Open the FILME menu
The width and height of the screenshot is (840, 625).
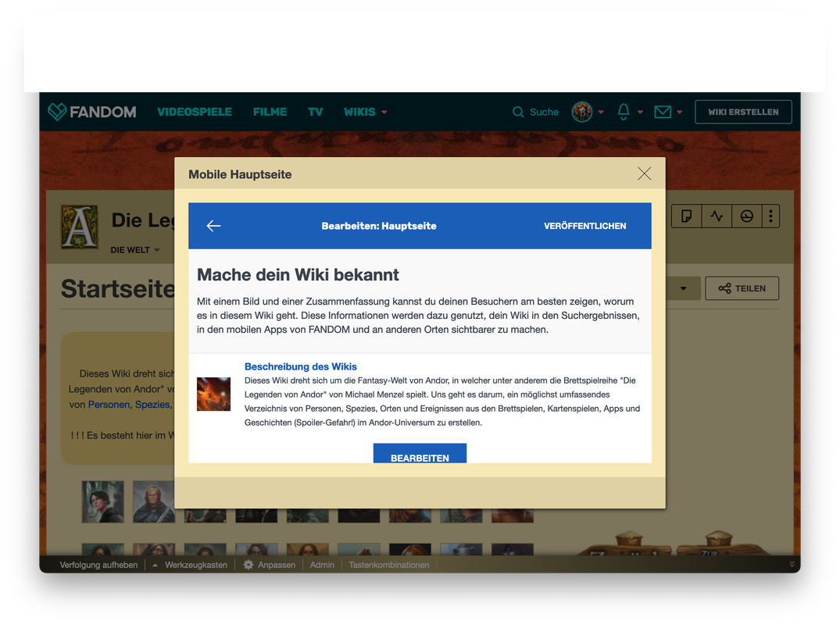pos(270,112)
